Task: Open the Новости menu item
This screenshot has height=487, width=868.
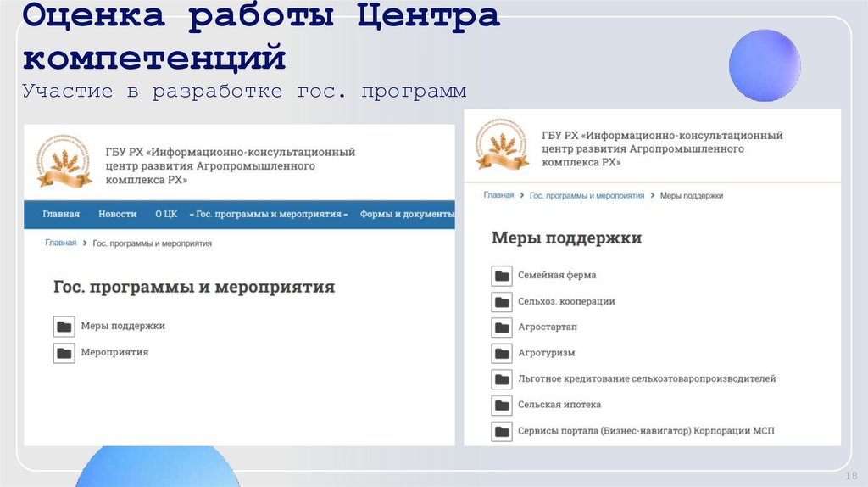Action: point(117,215)
